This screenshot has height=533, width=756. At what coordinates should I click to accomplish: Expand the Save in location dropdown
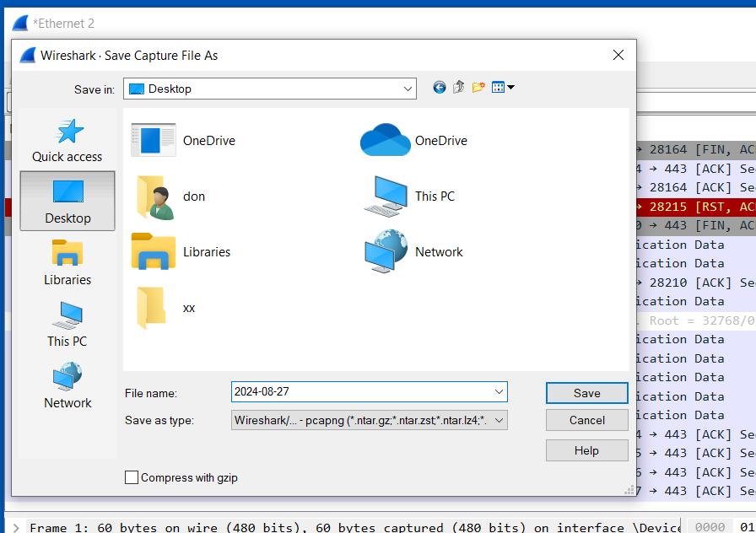click(x=408, y=89)
